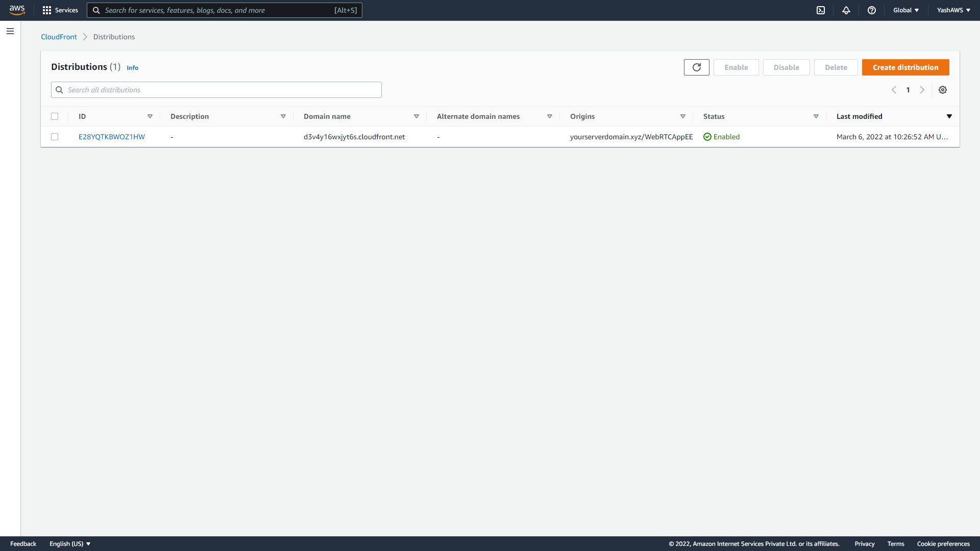
Task: Open the YashAWS account menu
Action: tap(953, 10)
